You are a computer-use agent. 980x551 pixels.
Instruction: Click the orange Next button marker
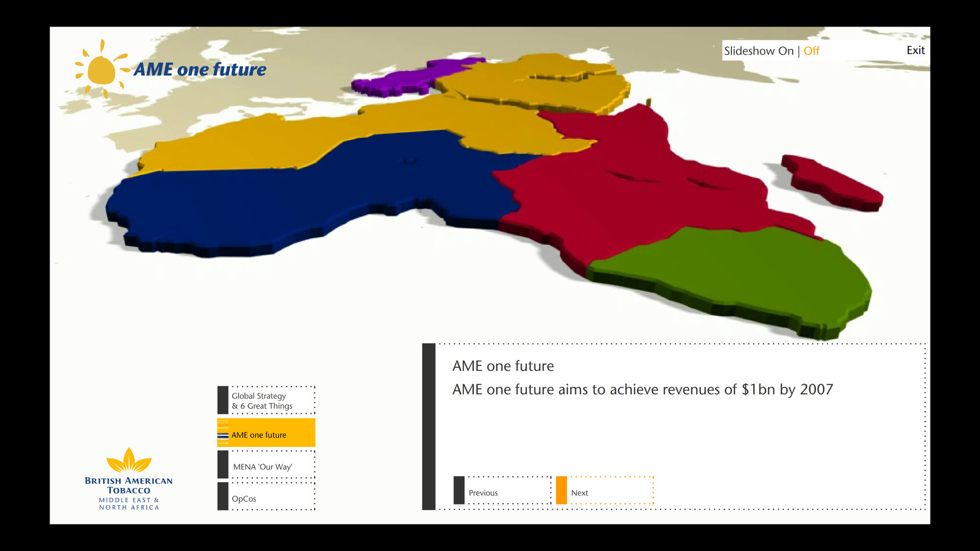click(561, 490)
